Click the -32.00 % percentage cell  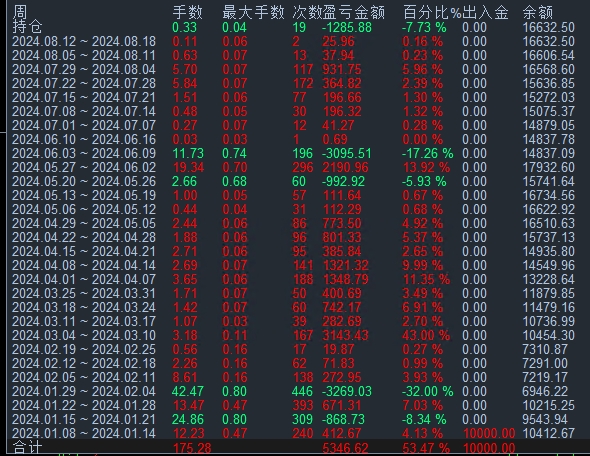pos(428,391)
